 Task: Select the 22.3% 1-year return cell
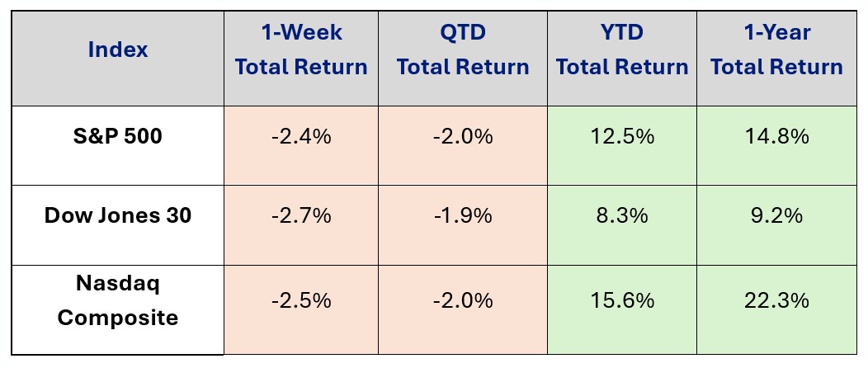pos(776,300)
